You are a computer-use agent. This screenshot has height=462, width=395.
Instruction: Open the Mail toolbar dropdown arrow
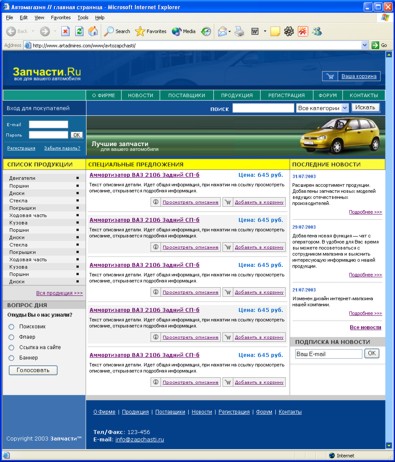point(230,31)
